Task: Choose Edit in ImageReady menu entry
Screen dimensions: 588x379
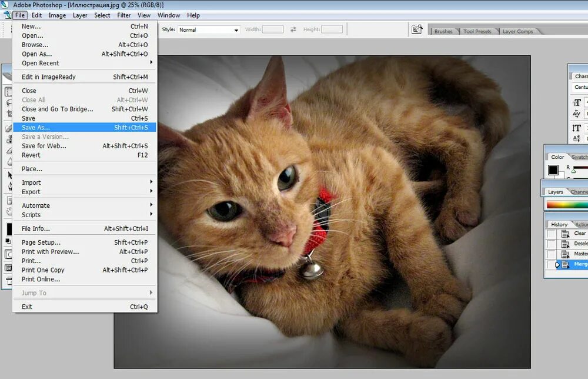Action: point(84,77)
